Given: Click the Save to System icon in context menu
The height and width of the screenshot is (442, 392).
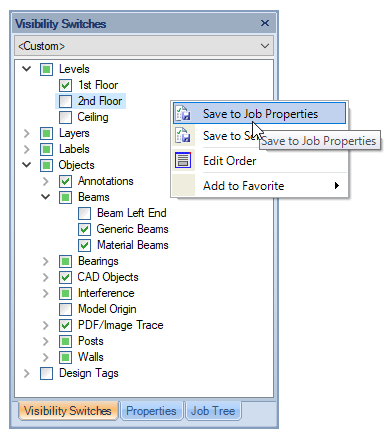Looking at the screenshot, I should [x=183, y=136].
